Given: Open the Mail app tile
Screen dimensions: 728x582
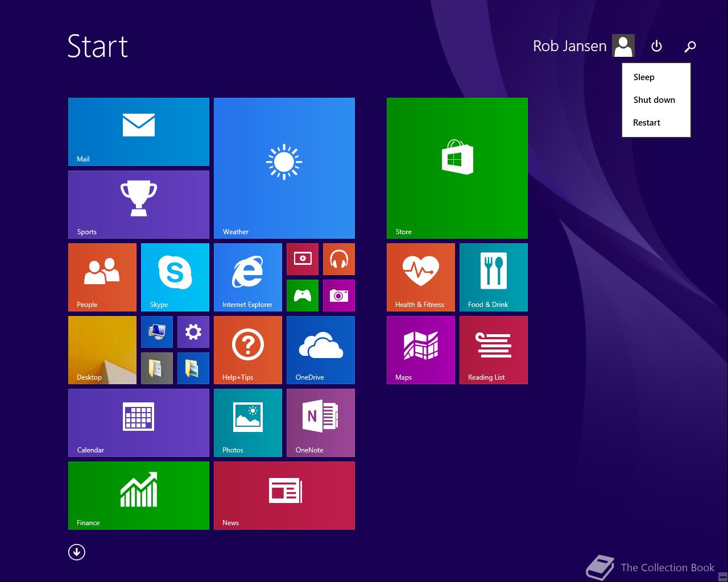Looking at the screenshot, I should (x=138, y=131).
